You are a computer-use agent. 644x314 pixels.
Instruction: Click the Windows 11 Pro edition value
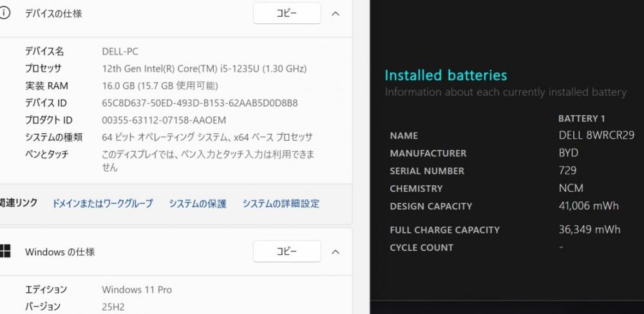click(x=137, y=290)
